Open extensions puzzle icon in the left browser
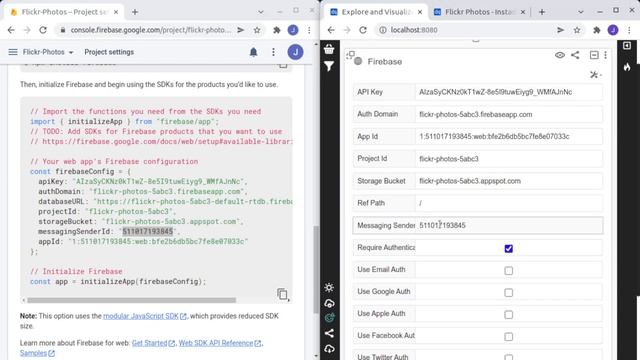Screen dimensions: 640x360 [x=277, y=30]
